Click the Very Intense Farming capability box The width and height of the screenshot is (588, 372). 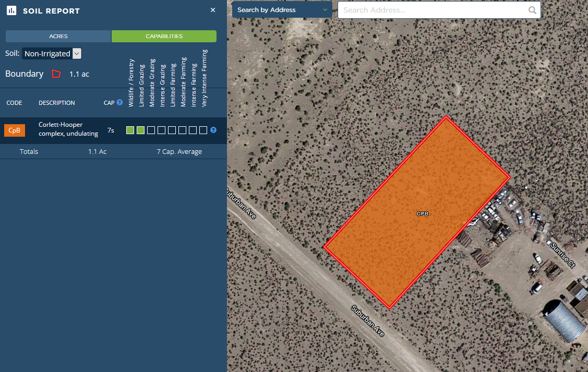tap(203, 130)
